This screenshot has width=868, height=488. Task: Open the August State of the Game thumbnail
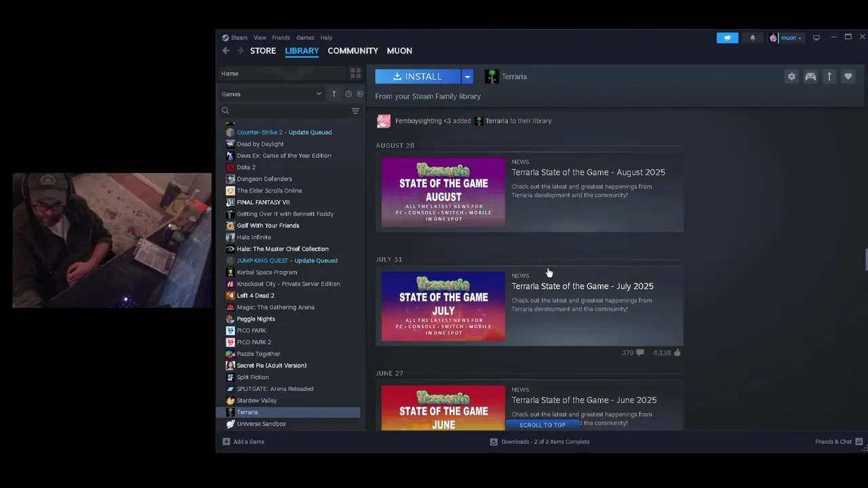[x=443, y=192]
